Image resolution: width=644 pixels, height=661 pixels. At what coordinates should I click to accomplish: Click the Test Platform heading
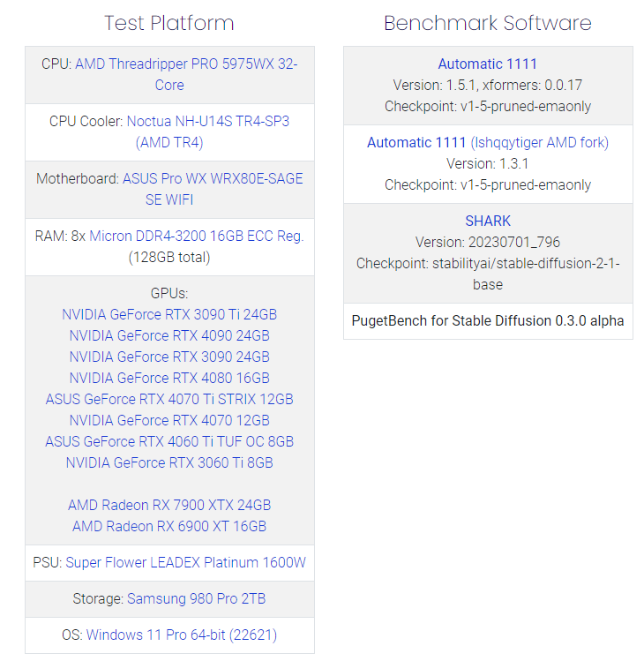tap(169, 23)
